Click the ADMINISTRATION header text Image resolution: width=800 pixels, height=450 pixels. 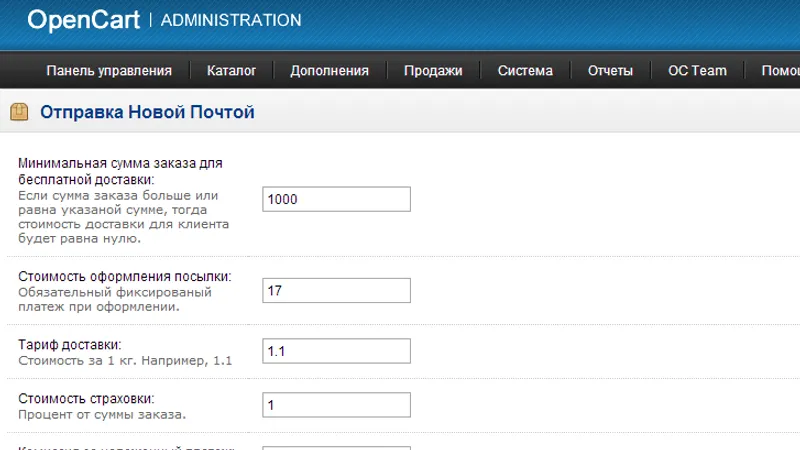pos(231,20)
